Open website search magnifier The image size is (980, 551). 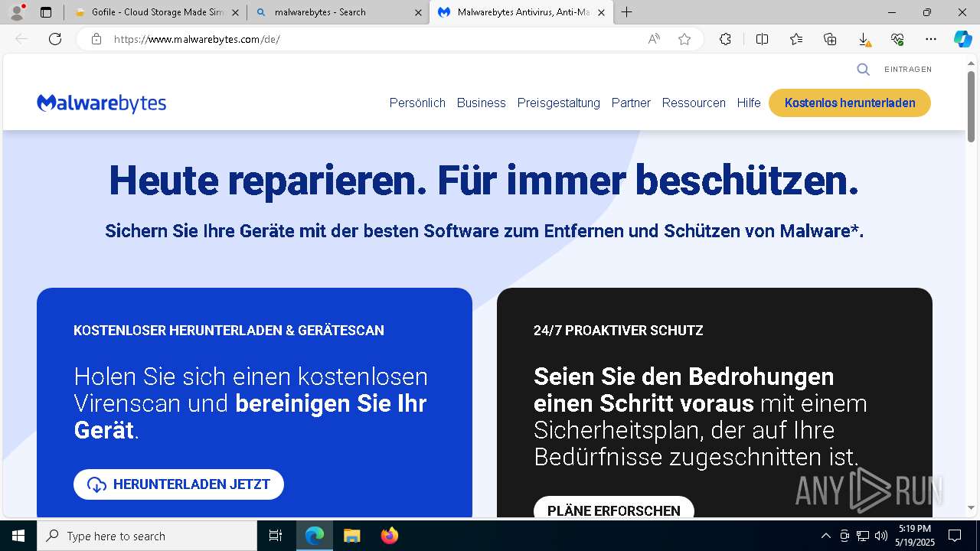click(x=863, y=70)
